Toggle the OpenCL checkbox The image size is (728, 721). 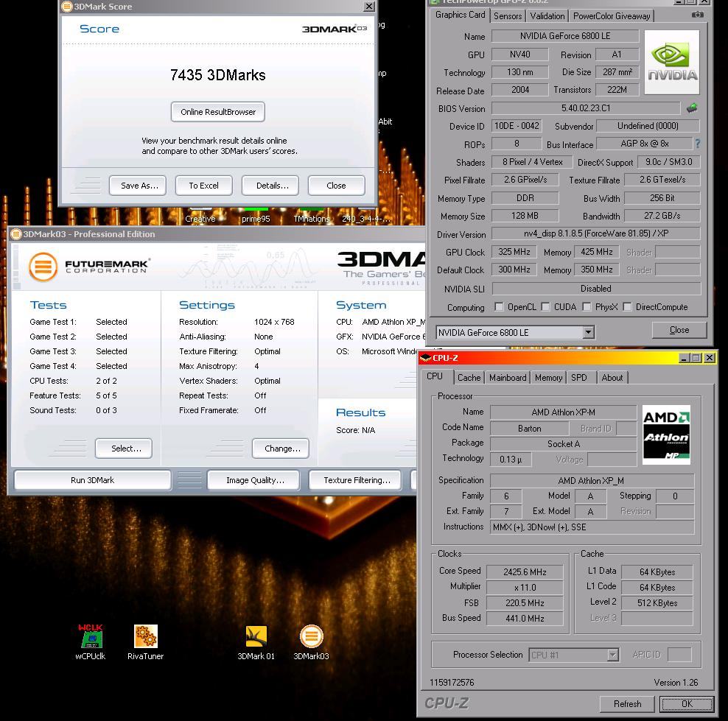point(499,306)
